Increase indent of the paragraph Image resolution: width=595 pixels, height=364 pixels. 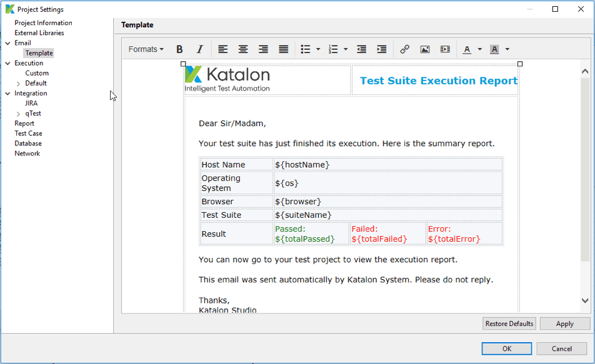(x=382, y=49)
